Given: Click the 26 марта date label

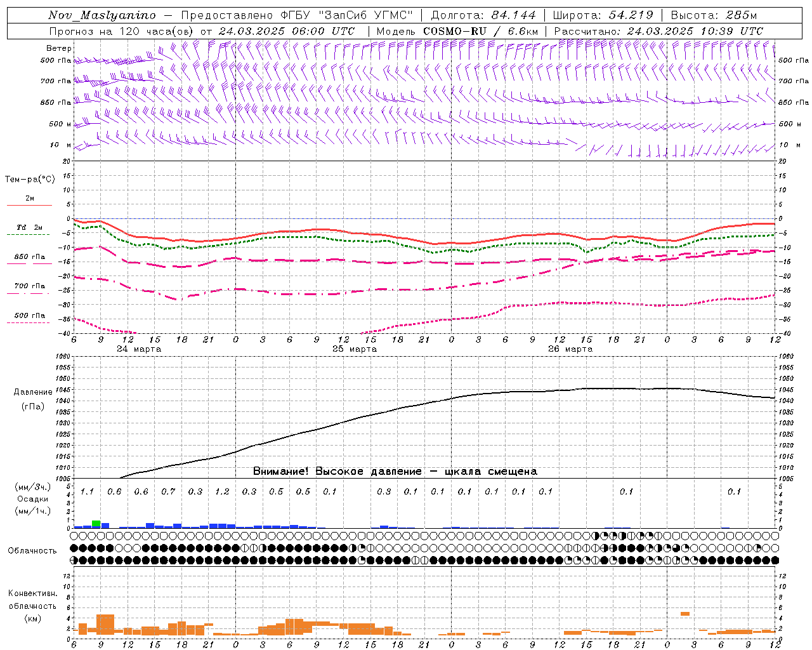Looking at the screenshot, I should coord(570,349).
